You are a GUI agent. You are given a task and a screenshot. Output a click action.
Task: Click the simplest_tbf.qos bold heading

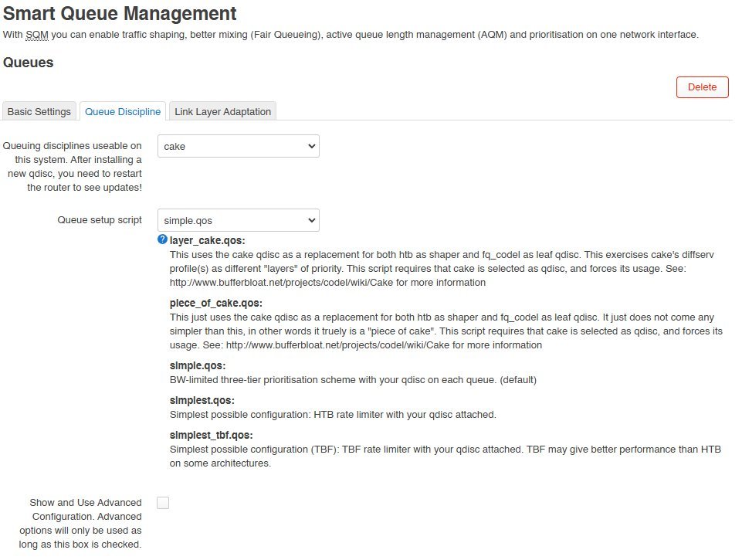[x=211, y=435]
